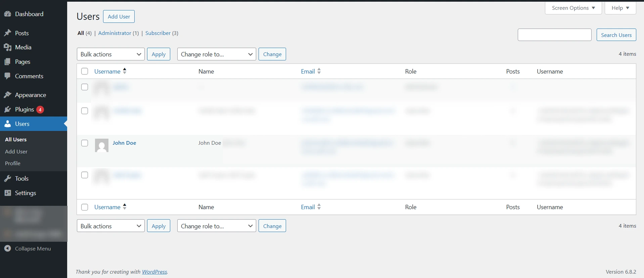
Task: Click the Media library icon
Action: pos(8,47)
